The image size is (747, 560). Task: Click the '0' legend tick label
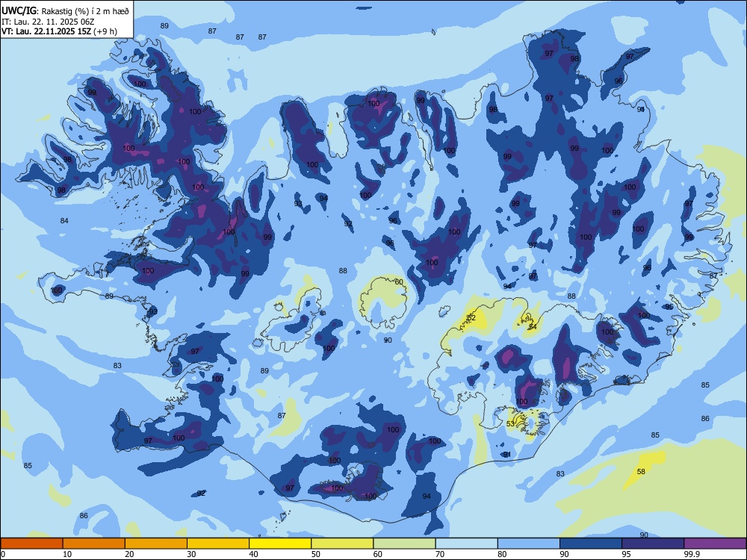(x=3, y=554)
